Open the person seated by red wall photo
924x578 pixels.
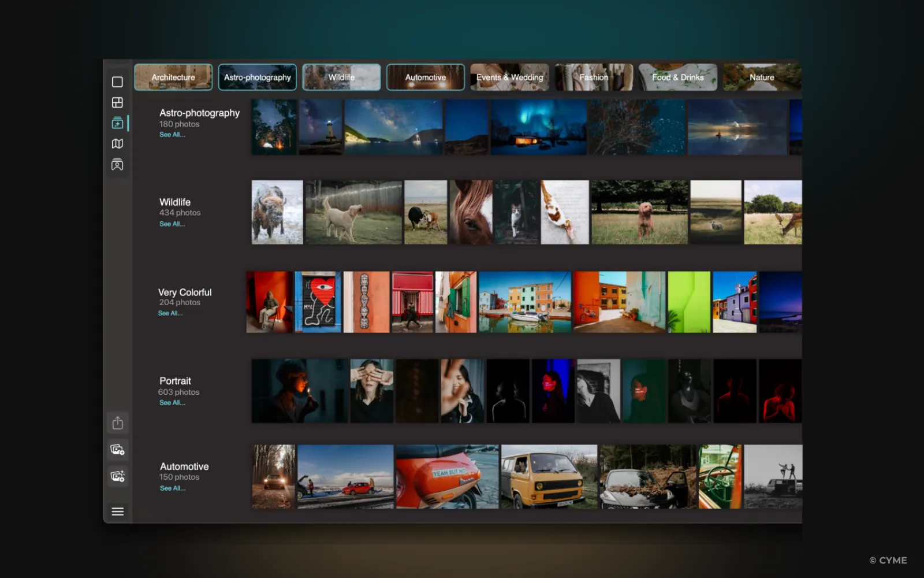tap(270, 302)
